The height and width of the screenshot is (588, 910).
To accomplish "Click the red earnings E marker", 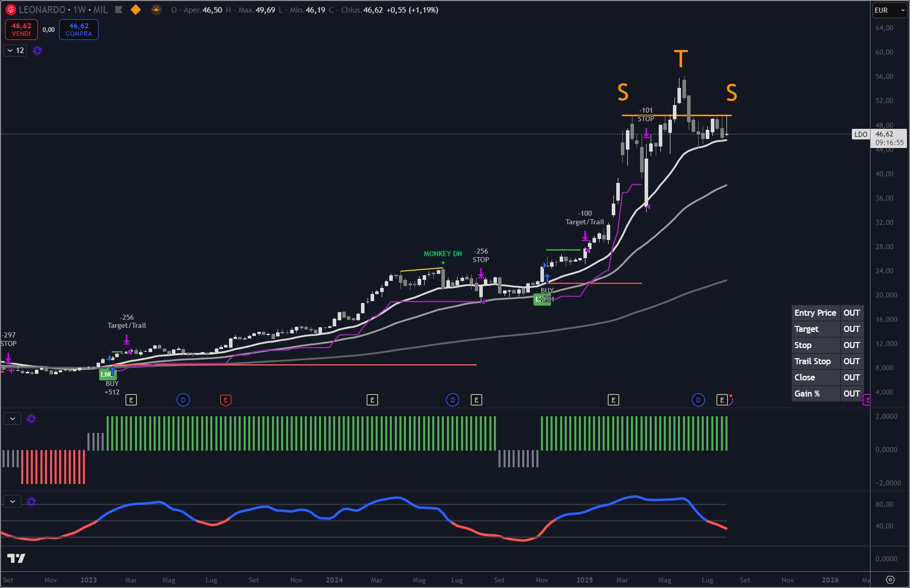I will [x=225, y=400].
